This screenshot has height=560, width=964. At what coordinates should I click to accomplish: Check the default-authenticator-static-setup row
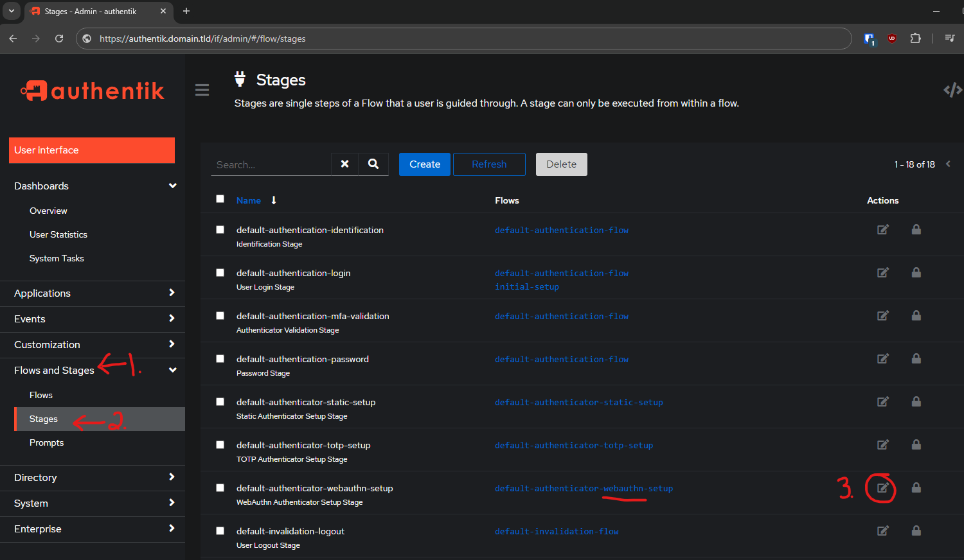220,401
